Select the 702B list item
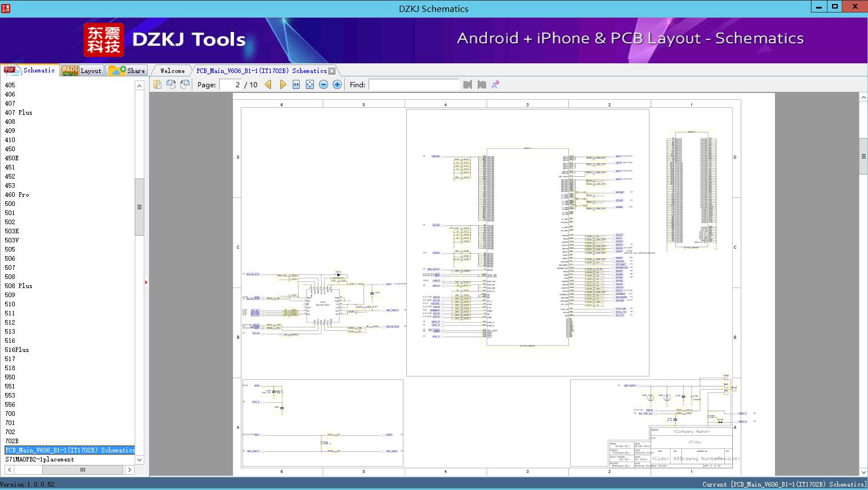Image resolution: width=868 pixels, height=490 pixels. pos(12,441)
